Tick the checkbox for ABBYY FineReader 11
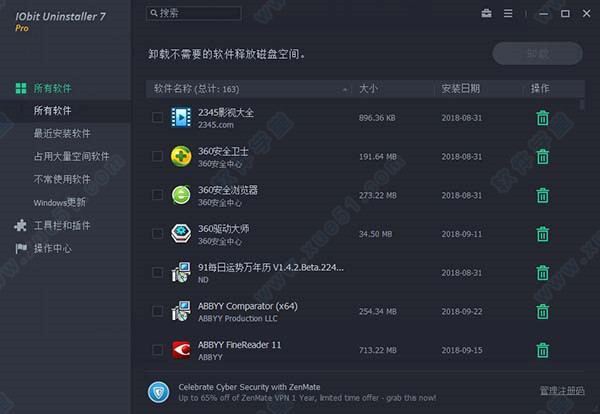The width and height of the screenshot is (600, 414). 157,350
